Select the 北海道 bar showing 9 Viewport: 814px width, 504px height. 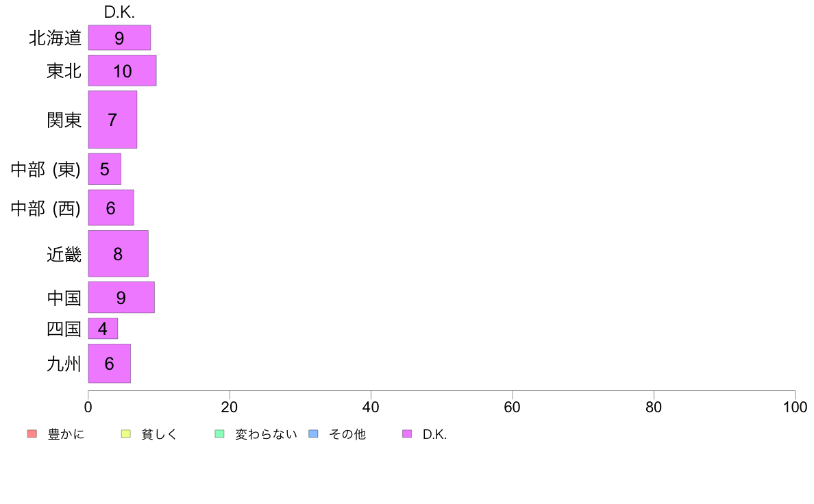[x=119, y=38]
